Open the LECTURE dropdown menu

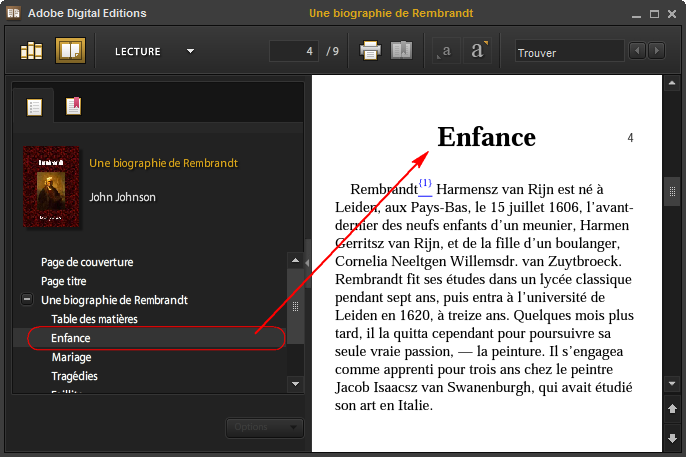coord(154,52)
